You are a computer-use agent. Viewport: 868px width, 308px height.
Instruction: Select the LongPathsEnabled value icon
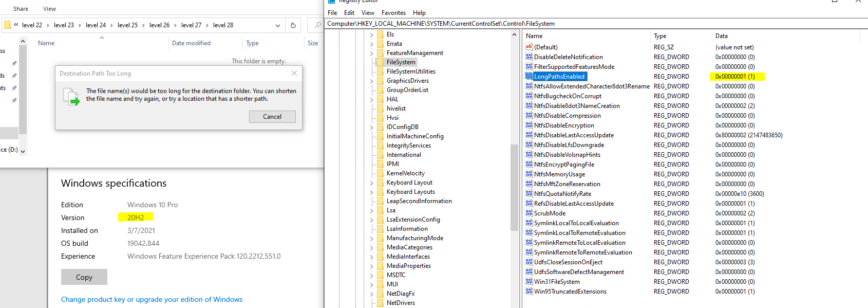click(x=529, y=76)
